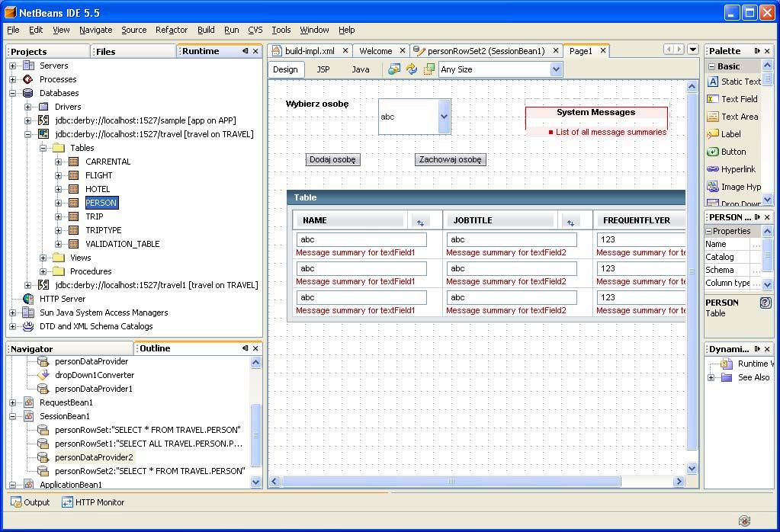Click the FLIGHT table icon
This screenshot has width=780, height=532.
74,175
